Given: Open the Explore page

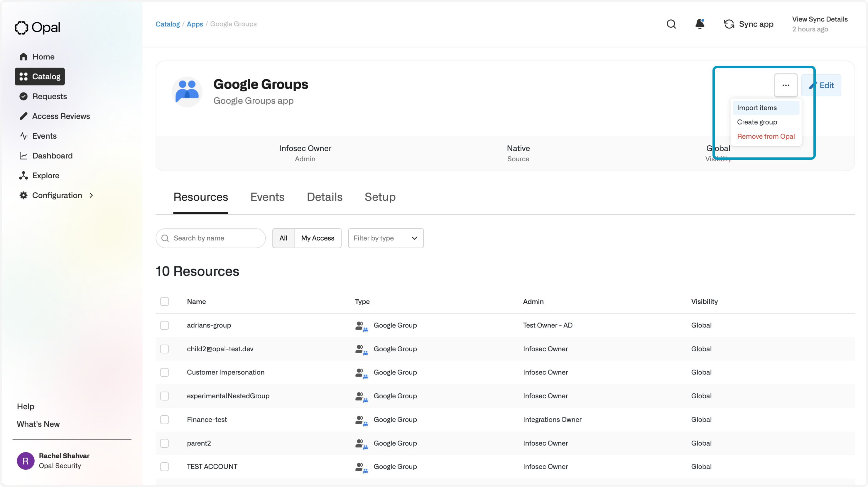Looking at the screenshot, I should pos(39,176).
